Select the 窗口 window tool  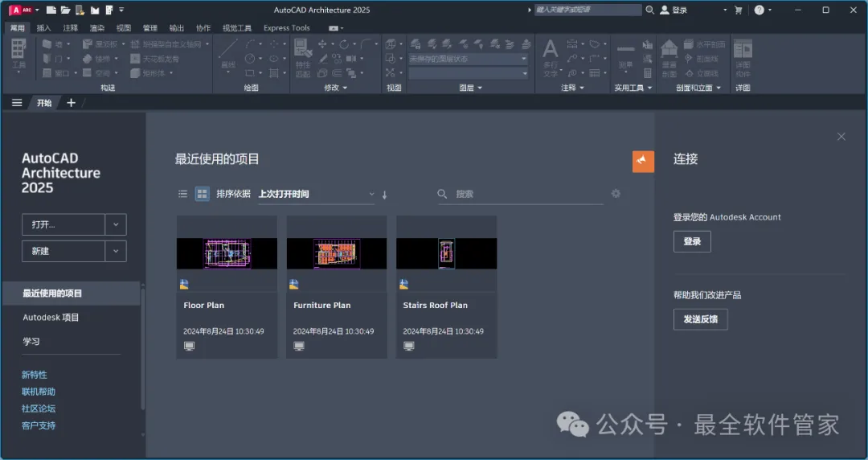pos(57,72)
